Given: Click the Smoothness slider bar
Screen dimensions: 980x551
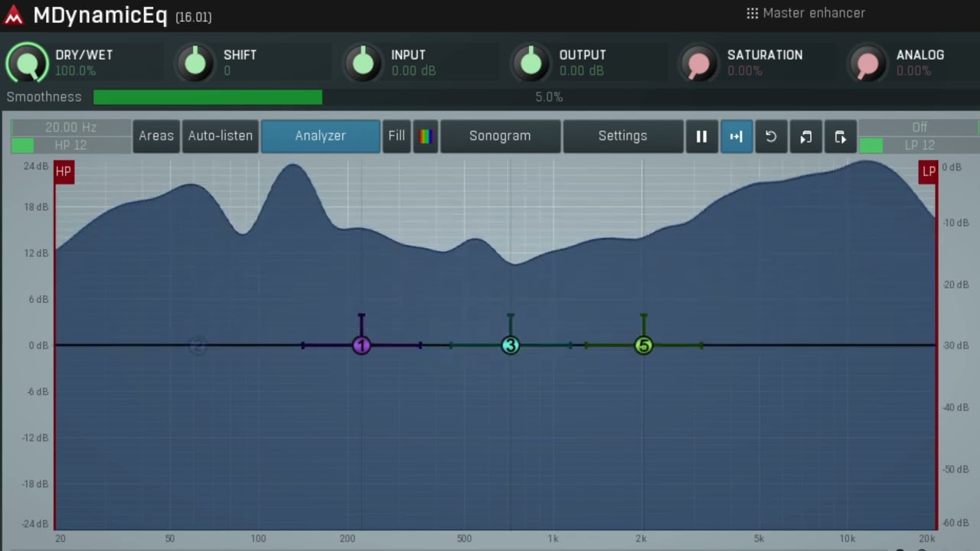Looking at the screenshot, I should click(536, 97).
